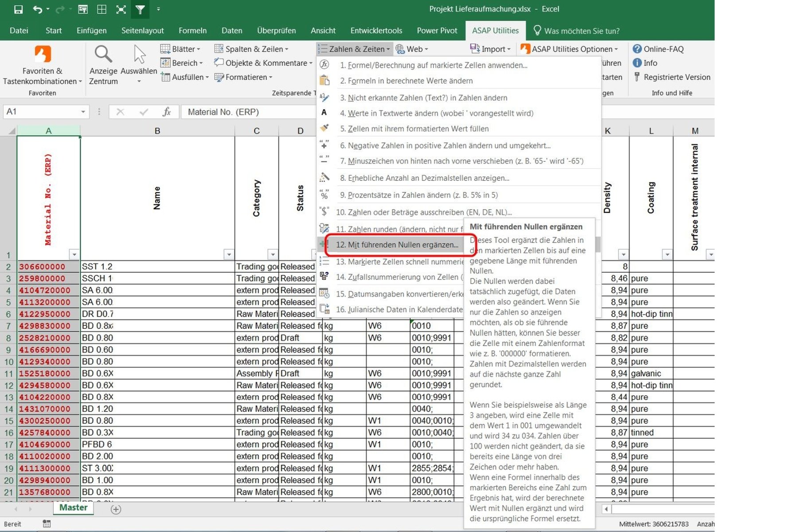Choose 'Erhebliche Anzahl an Dezimalstellen anzeigen'
798x532 pixels.
point(458,178)
